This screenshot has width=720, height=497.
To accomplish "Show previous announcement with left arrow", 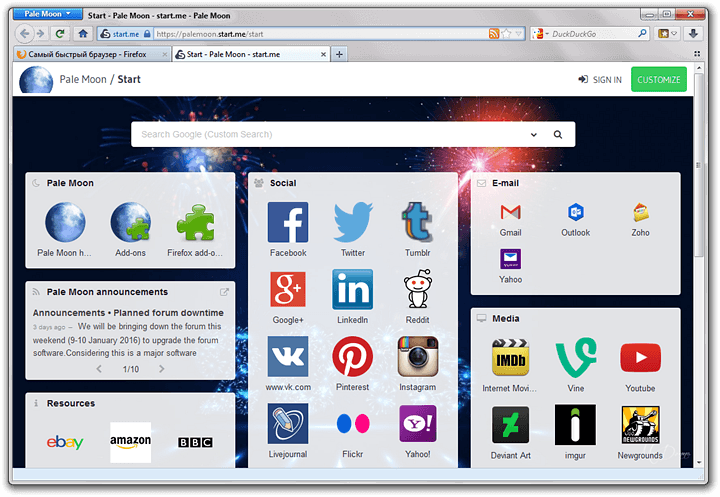I will click(99, 369).
